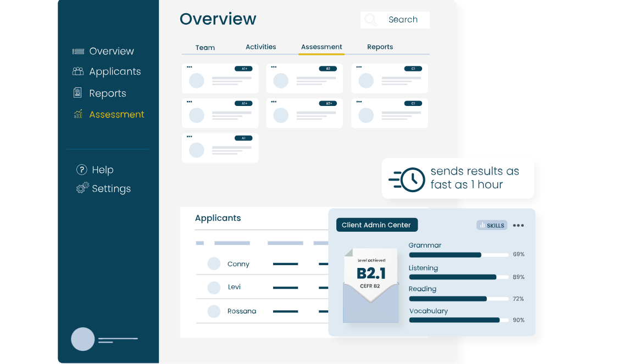Click the Client Admin Center button
Image resolution: width=632 pixels, height=364 pixels.
pyautogui.click(x=376, y=225)
